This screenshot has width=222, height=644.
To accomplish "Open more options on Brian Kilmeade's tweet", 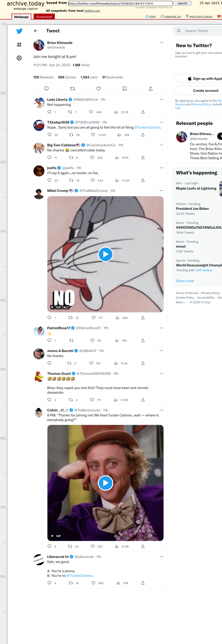I will [161, 43].
